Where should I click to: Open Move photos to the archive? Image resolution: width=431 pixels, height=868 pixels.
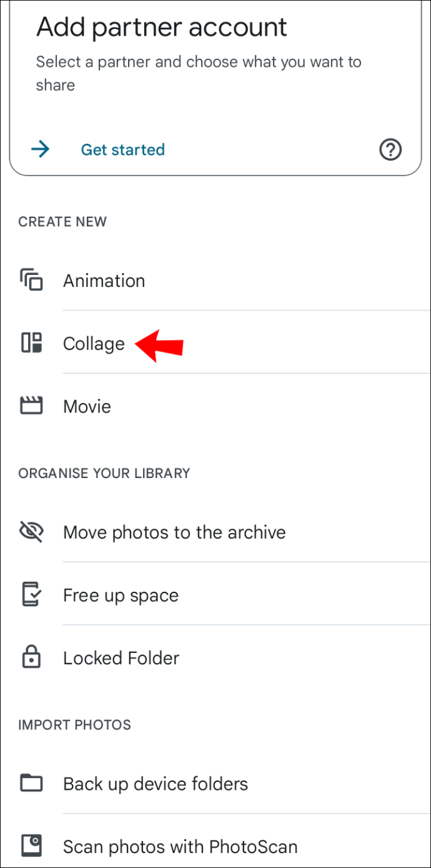tap(215, 532)
